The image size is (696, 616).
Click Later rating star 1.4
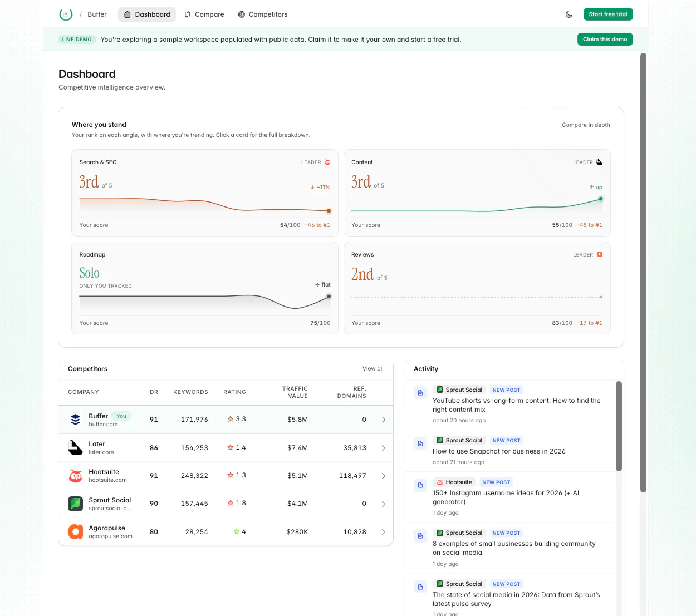tap(231, 447)
